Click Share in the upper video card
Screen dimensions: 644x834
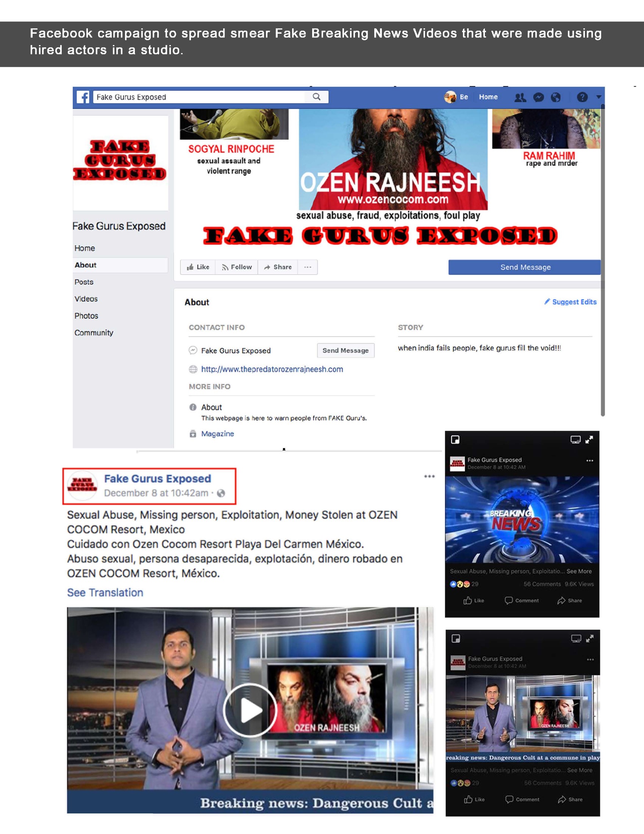coord(570,601)
